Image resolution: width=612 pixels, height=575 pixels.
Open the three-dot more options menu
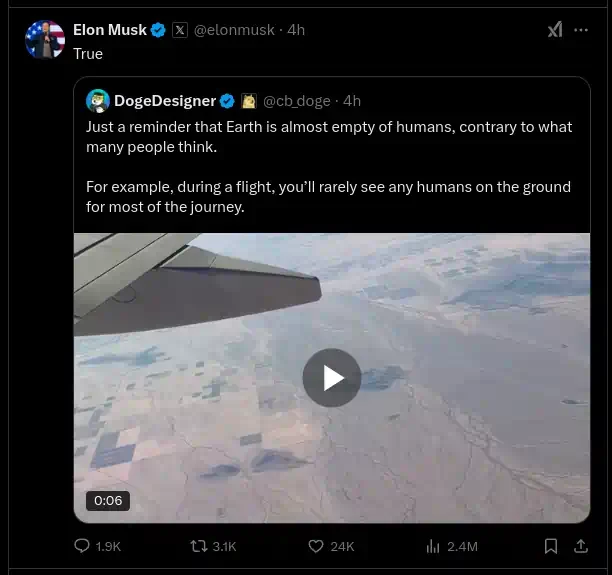coord(581,30)
